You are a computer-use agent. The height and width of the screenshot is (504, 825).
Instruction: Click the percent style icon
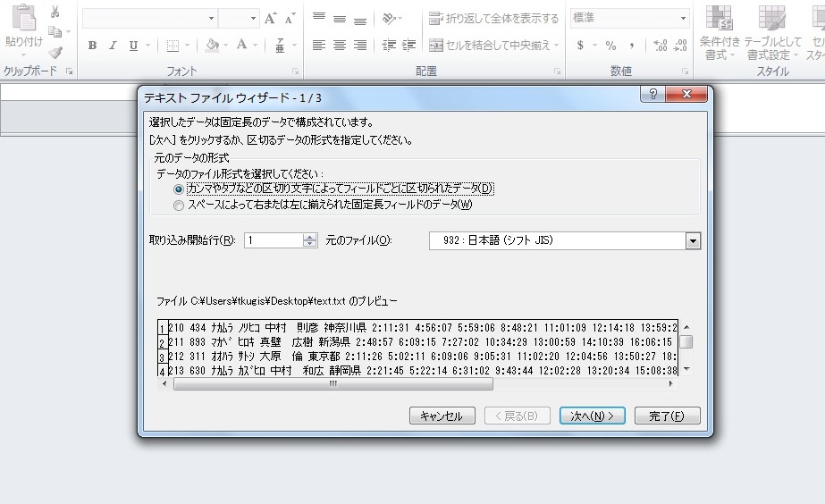tap(610, 46)
